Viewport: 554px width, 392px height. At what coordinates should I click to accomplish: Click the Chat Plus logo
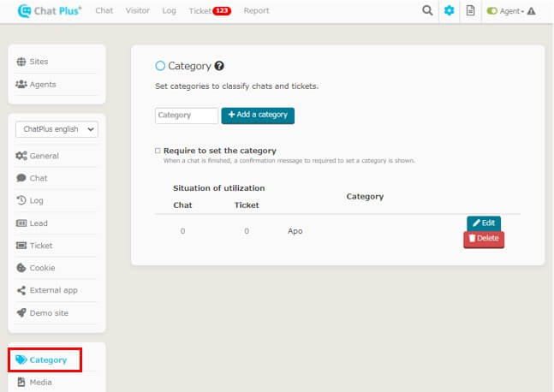click(50, 11)
